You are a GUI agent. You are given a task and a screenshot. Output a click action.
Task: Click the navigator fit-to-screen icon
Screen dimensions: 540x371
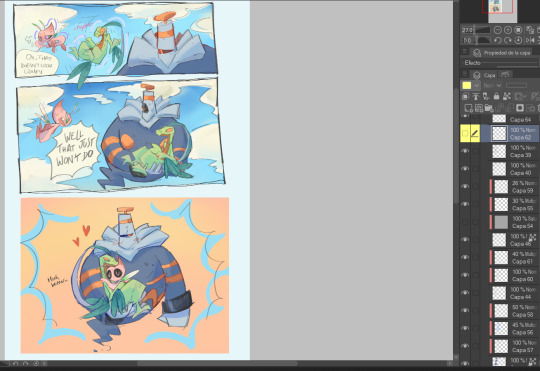[518, 30]
